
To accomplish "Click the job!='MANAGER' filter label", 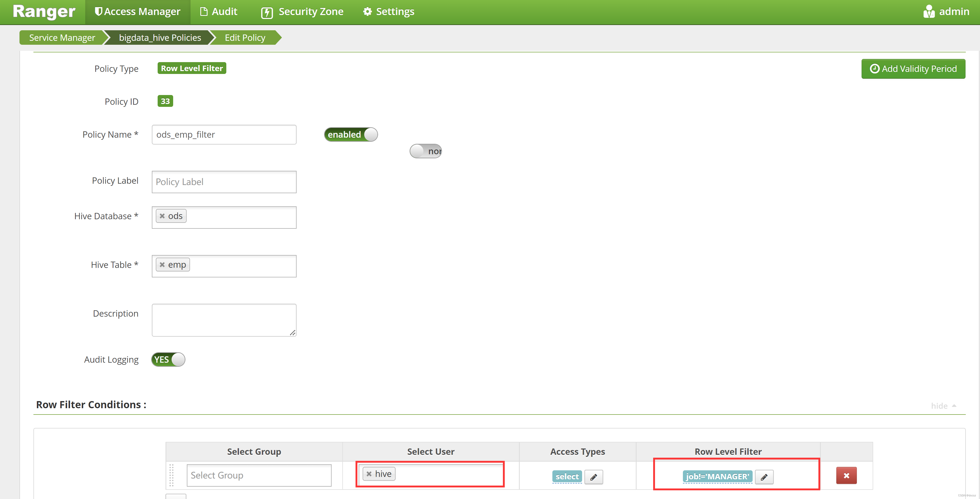I will pos(717,477).
